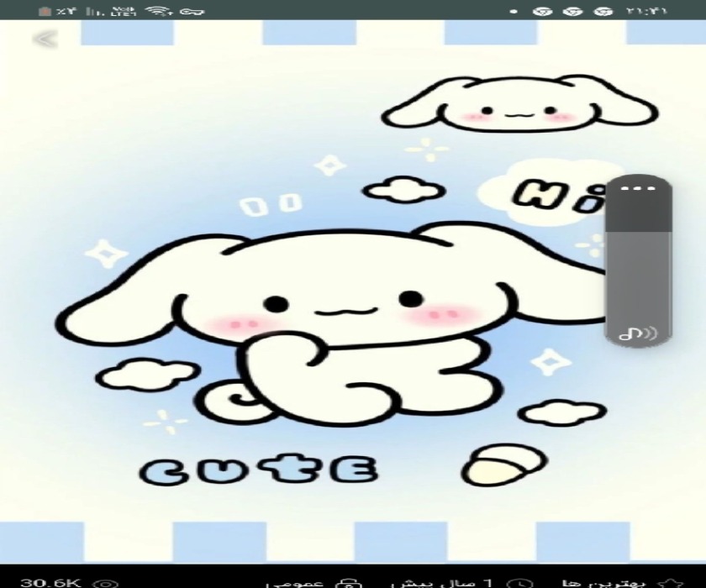This screenshot has height=588, width=706.
Task: Open volume panel three-dot options
Action: click(x=638, y=188)
